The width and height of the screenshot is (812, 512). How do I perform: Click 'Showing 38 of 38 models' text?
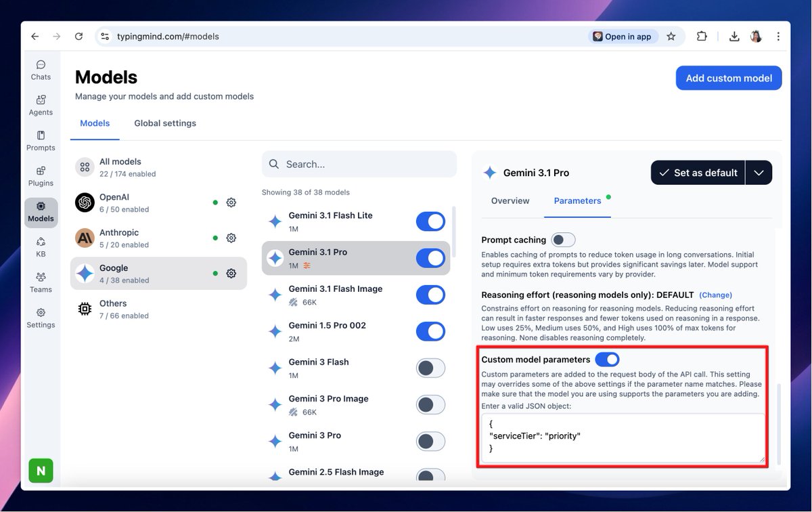pyautogui.click(x=306, y=192)
